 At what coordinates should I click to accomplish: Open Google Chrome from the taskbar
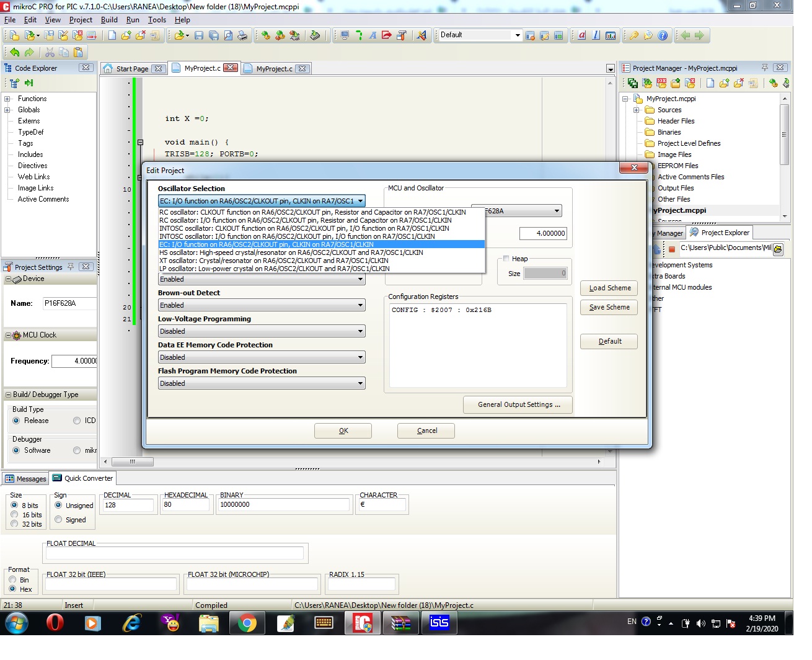click(247, 623)
